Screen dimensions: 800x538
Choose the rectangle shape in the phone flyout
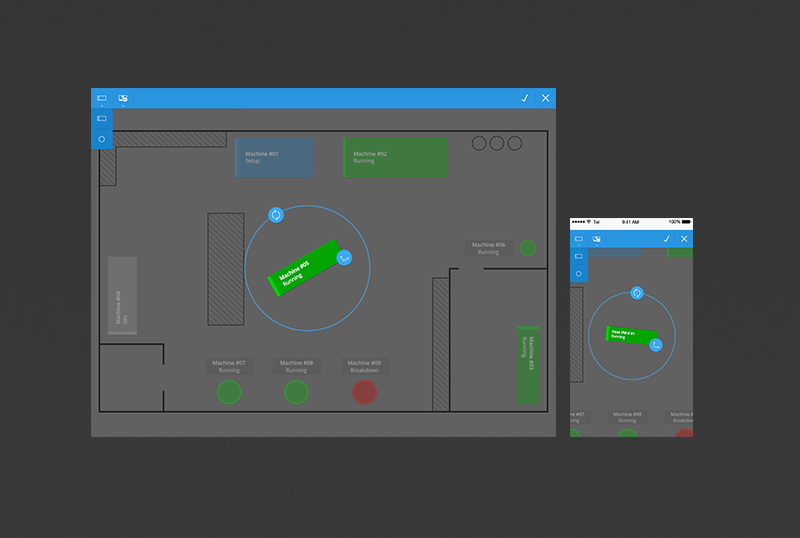579,256
